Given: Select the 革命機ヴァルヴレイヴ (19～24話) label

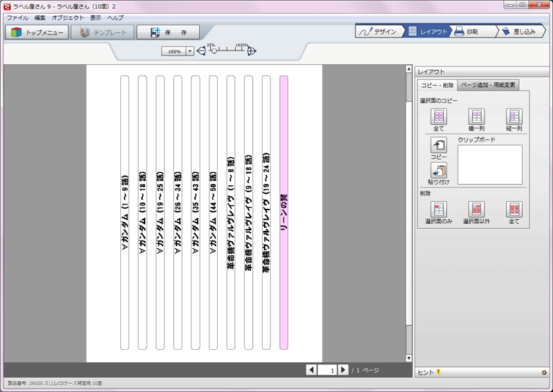Looking at the screenshot, I should pyautogui.click(x=266, y=212).
